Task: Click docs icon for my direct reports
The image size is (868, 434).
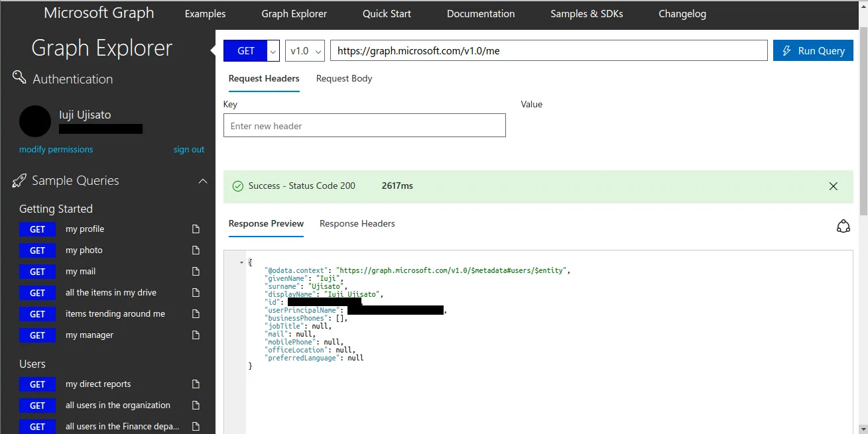Action: [196, 384]
